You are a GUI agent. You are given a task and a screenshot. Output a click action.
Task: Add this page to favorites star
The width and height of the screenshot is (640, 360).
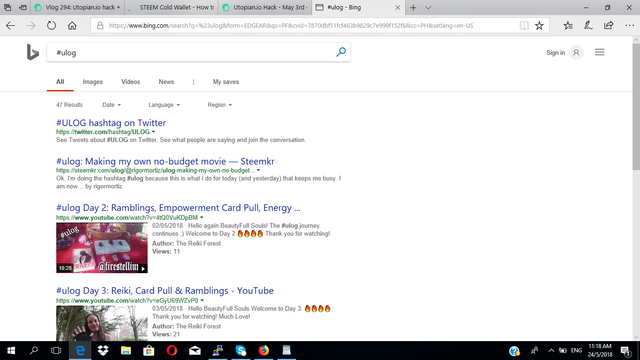(539, 25)
